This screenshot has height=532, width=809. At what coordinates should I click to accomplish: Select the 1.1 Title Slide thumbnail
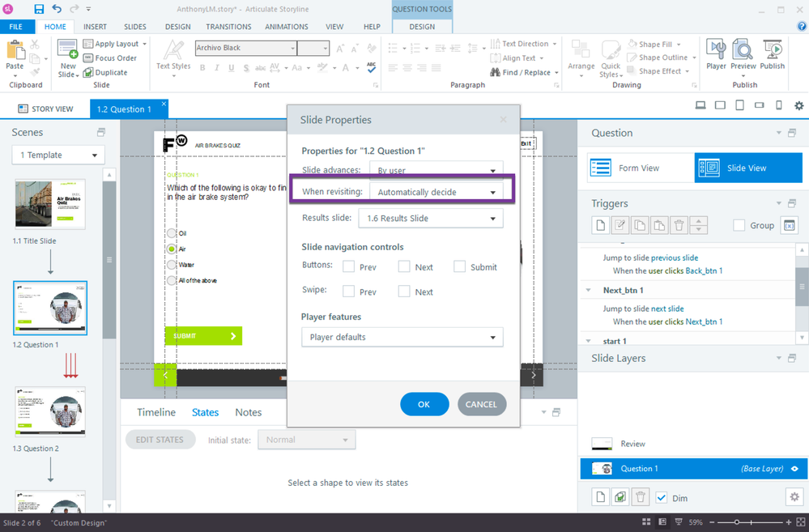(50, 204)
